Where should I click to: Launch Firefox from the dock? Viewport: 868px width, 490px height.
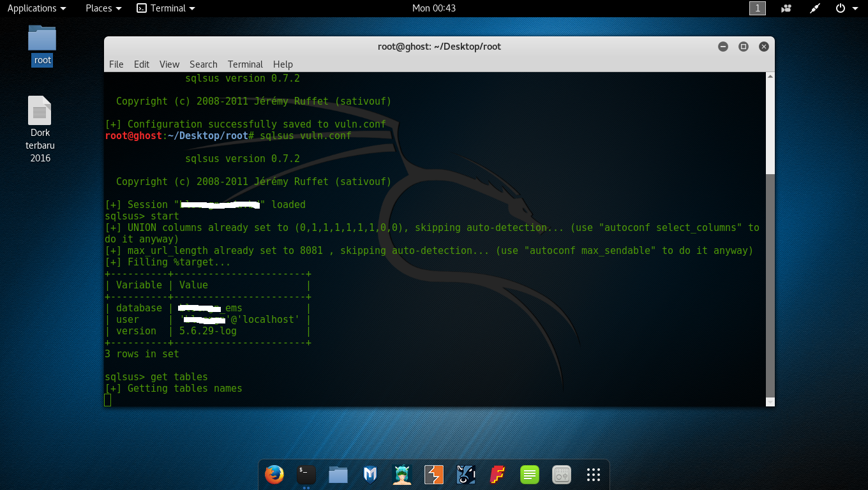pos(274,475)
